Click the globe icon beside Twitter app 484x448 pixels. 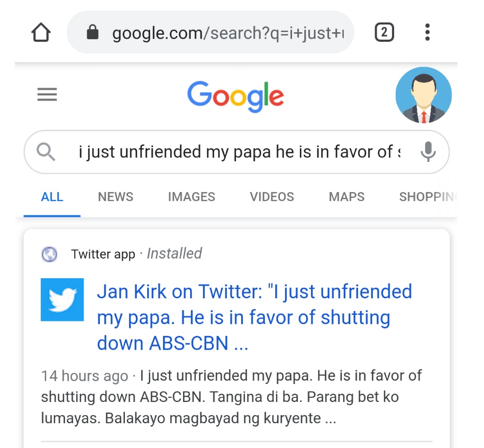49,254
